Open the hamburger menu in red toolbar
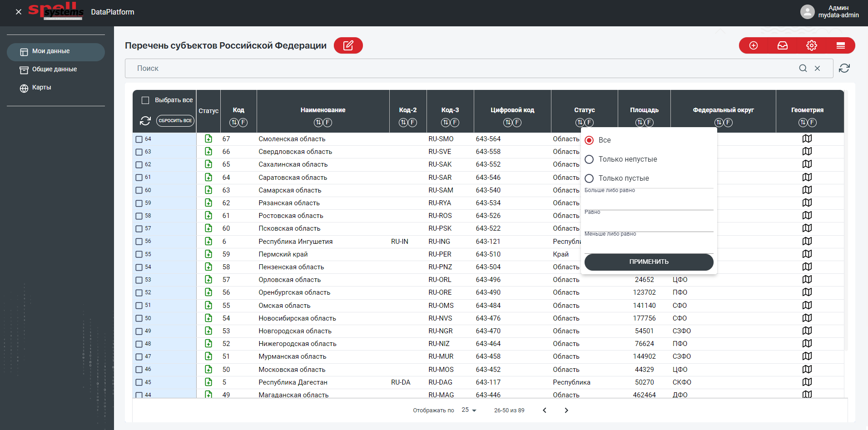868x430 pixels. coord(841,45)
